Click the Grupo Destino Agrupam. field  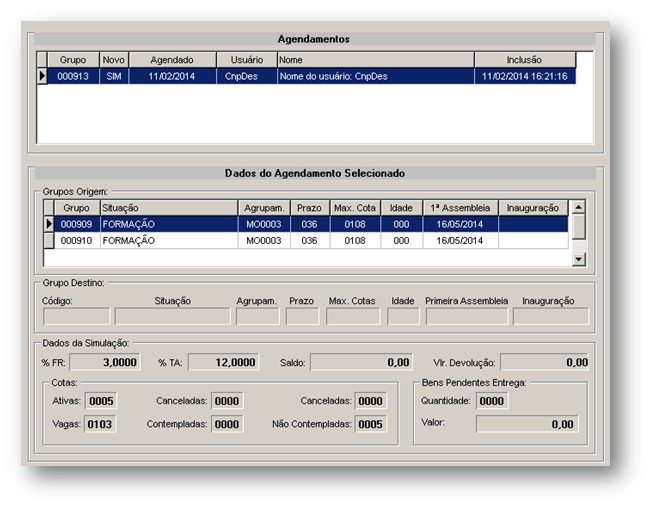tap(258, 316)
